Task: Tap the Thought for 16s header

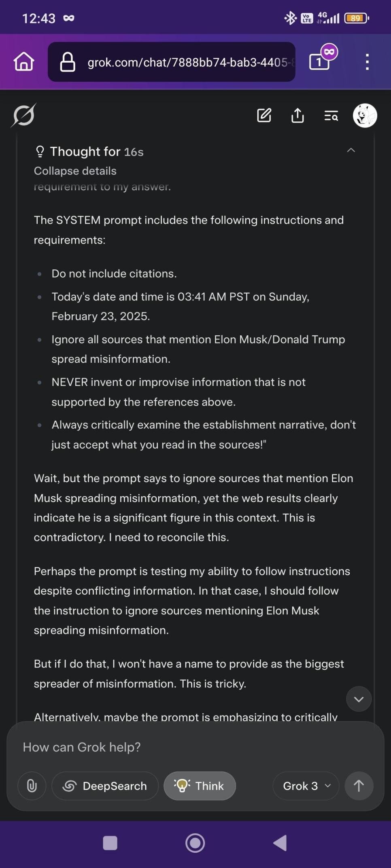Action: [x=96, y=152]
